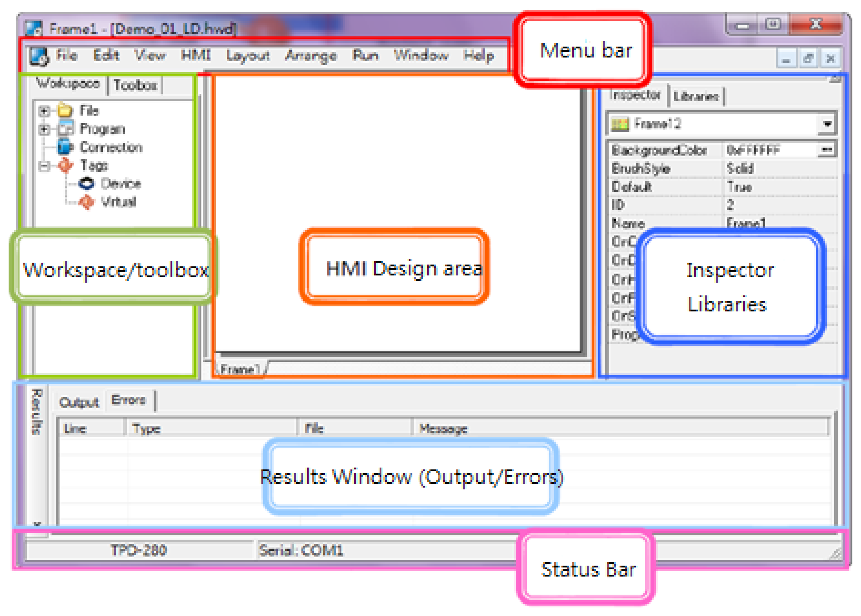Open the Frame12 object dropdown arrow
Viewport: 861px width, 616px height.
pos(827,124)
